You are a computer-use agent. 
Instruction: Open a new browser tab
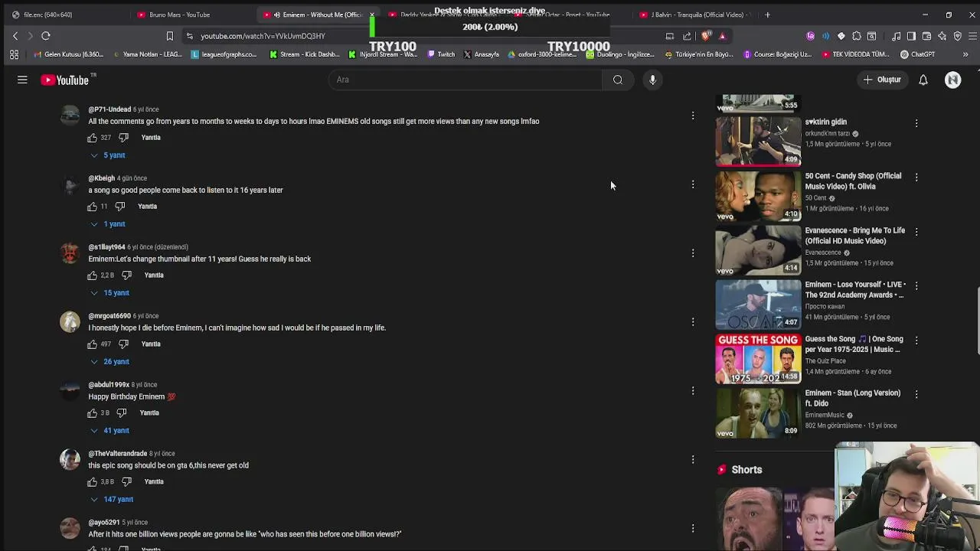[767, 15]
